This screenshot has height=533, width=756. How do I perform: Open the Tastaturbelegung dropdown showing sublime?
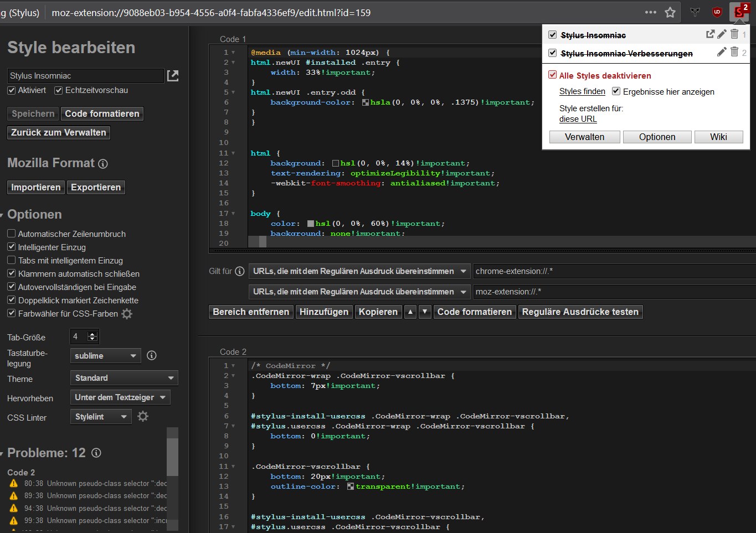pos(105,356)
